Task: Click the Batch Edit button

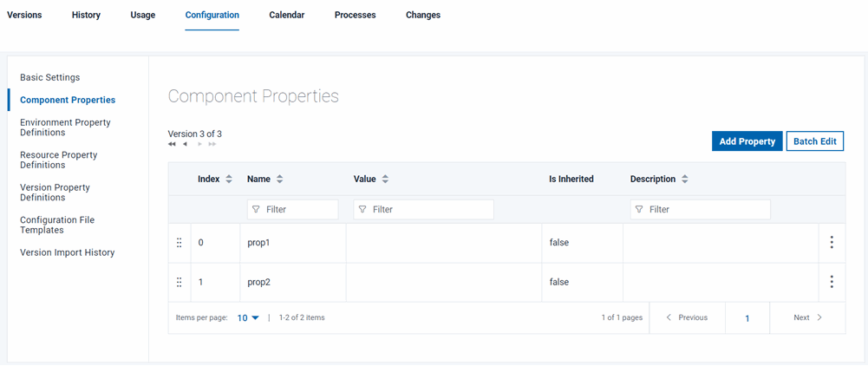Action: 814,141
